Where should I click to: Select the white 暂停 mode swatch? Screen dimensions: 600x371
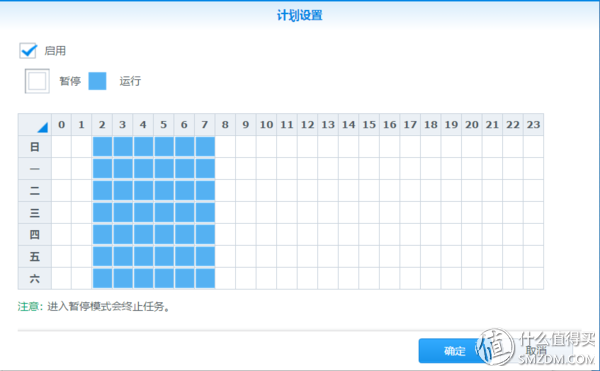37,81
